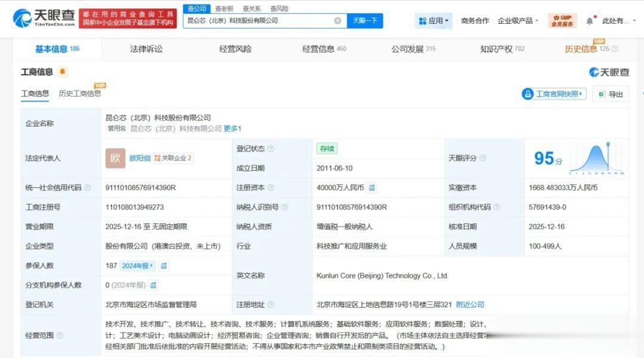
Task: Open the 知识产权 782 section tab
Action: click(x=502, y=50)
